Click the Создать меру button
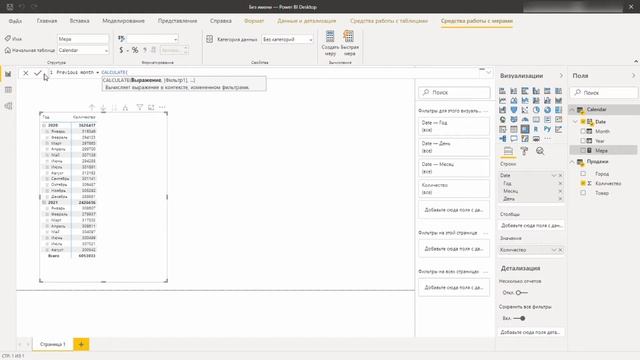 [330, 43]
